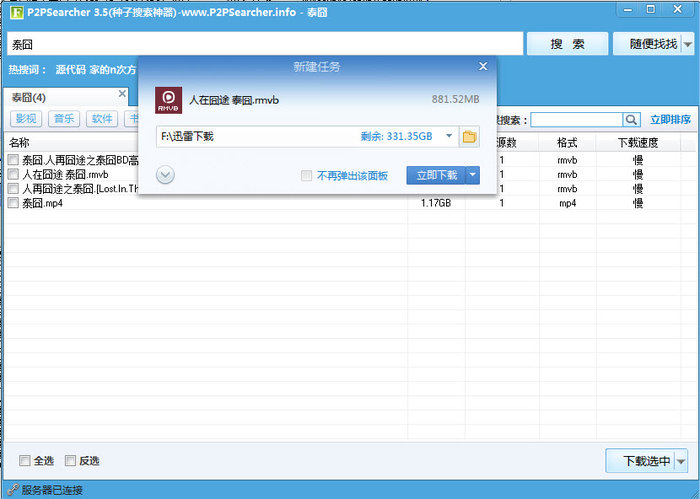The image size is (700, 499).
Task: Click the RMVB file type icon
Action: pos(168,100)
